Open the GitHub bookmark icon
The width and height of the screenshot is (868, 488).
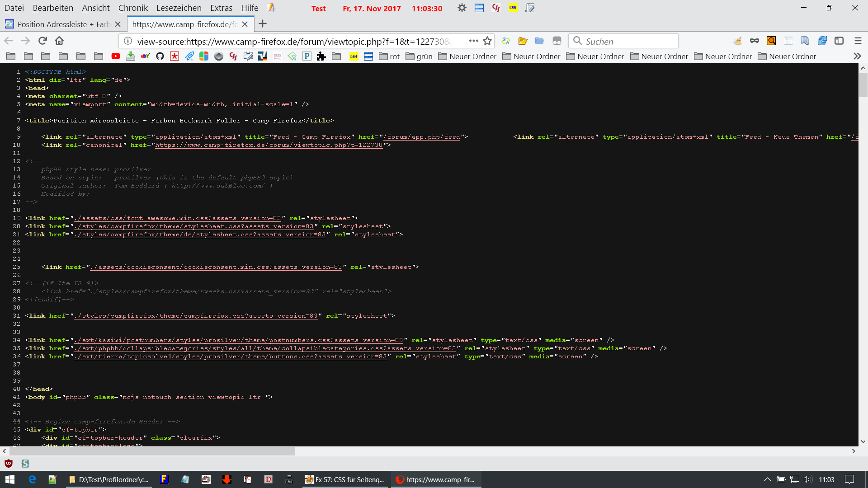(160, 56)
